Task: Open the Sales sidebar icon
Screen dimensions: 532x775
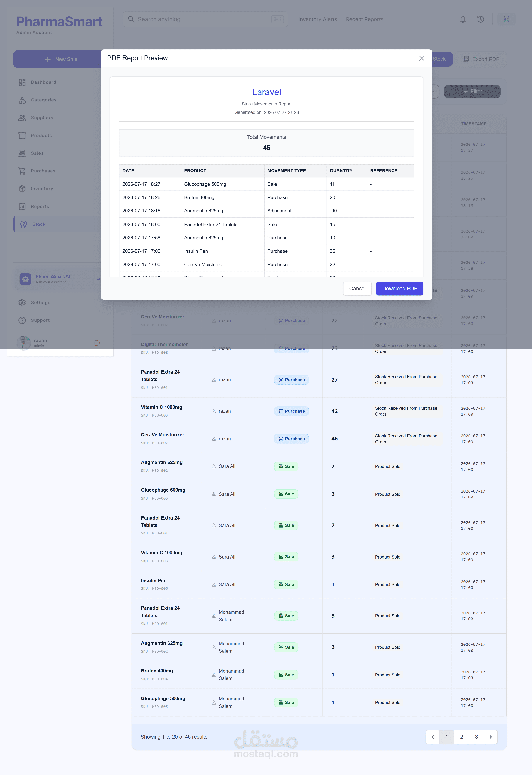Action: coord(22,153)
